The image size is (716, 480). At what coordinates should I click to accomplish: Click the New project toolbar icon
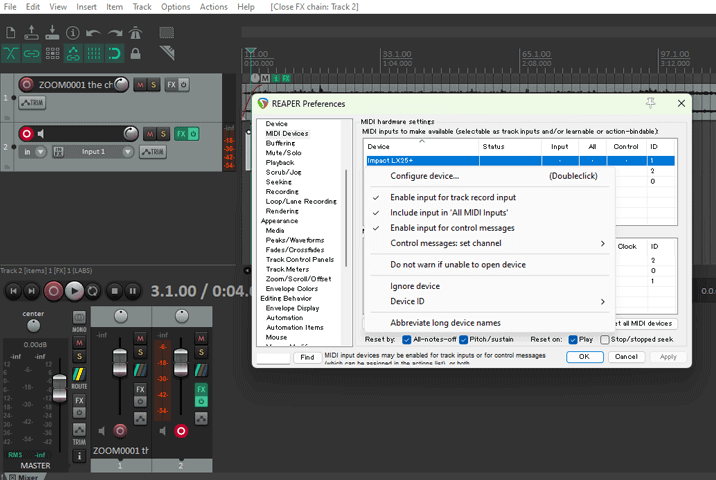point(11,33)
